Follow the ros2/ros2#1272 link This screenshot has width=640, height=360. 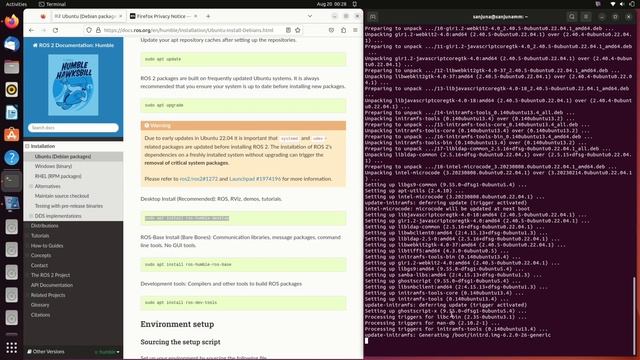point(199,179)
